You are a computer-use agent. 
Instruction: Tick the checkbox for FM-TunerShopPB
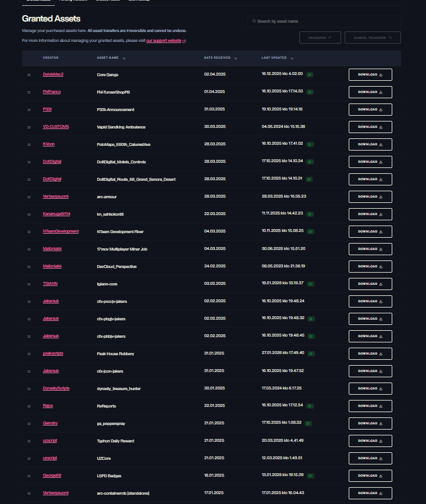pos(29,92)
